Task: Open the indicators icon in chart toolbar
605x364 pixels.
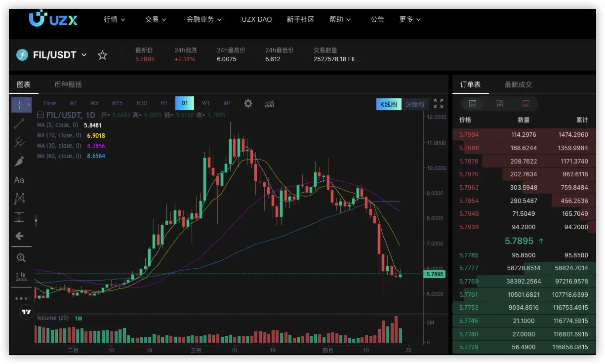Action: [x=270, y=103]
